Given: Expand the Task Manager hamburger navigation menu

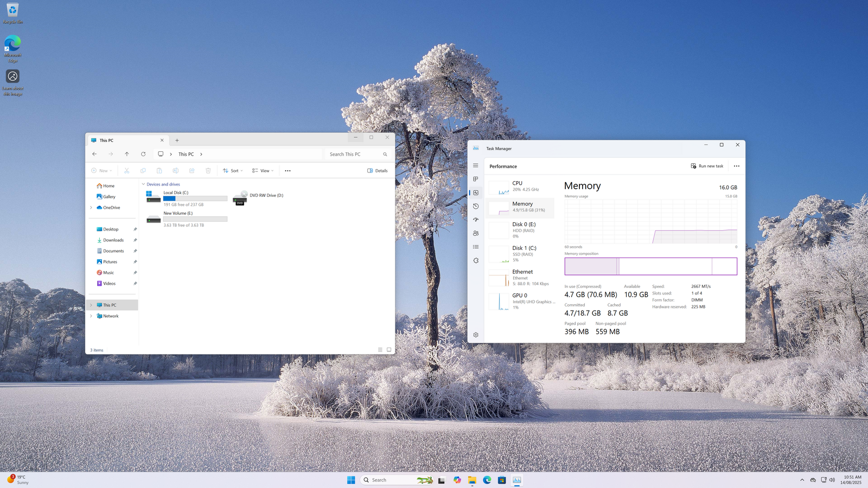Looking at the screenshot, I should (476, 166).
